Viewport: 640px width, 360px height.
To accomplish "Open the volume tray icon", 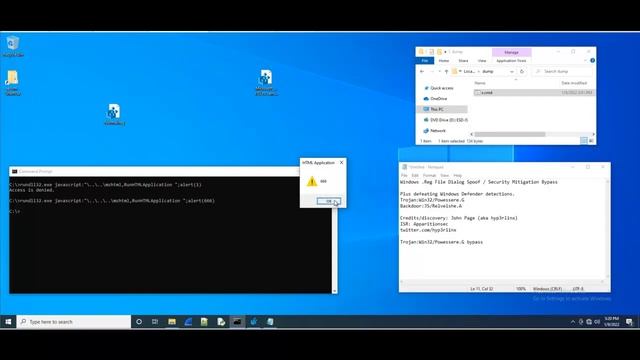I will click(597, 322).
